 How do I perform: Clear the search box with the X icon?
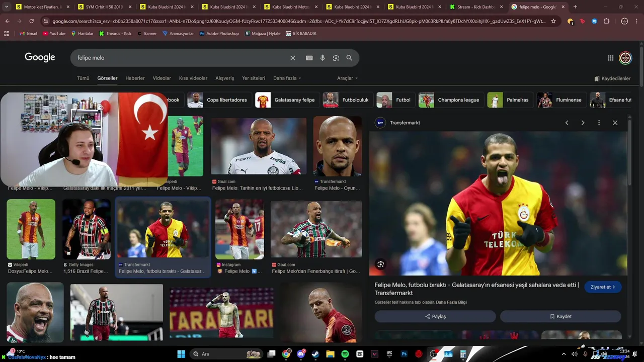coord(292,58)
